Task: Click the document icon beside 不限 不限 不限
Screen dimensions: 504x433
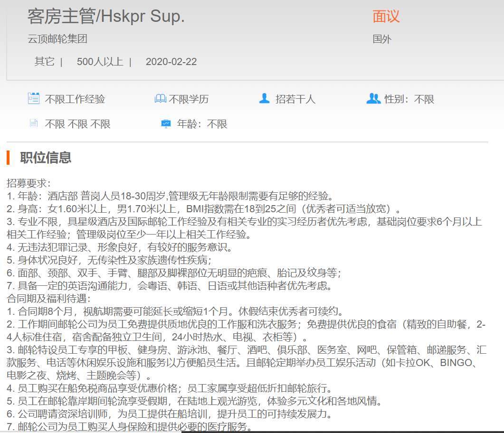Action: click(34, 123)
